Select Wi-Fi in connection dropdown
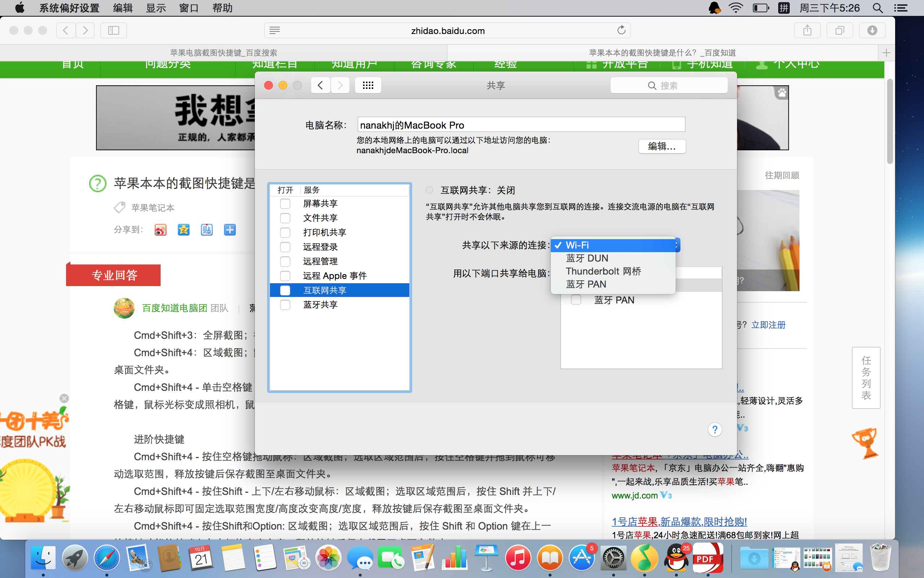Screen dimensions: 924x578 click(x=613, y=245)
